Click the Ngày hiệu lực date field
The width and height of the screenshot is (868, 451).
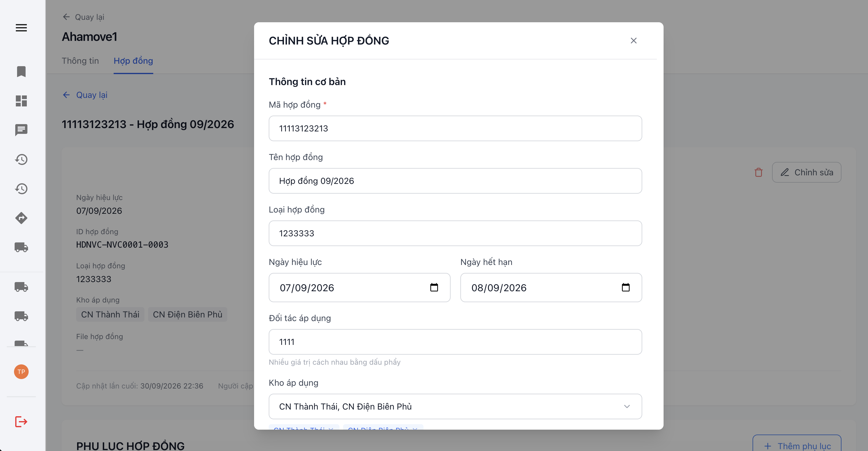coord(360,287)
